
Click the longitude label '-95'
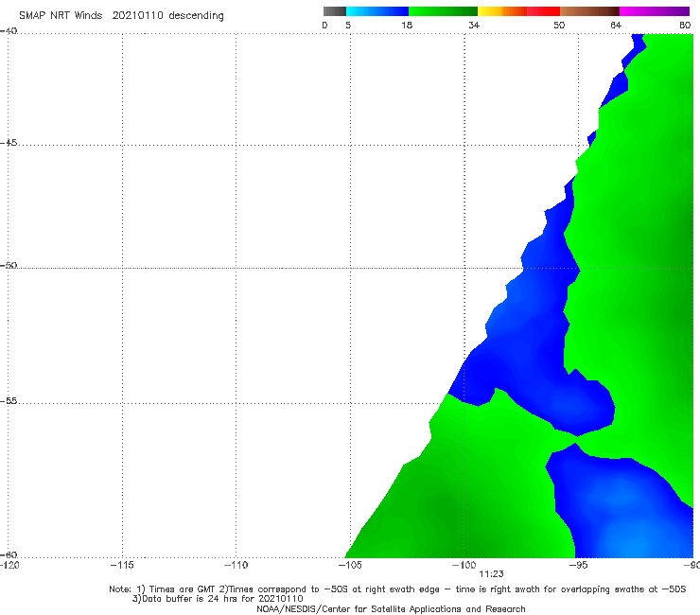tap(578, 565)
